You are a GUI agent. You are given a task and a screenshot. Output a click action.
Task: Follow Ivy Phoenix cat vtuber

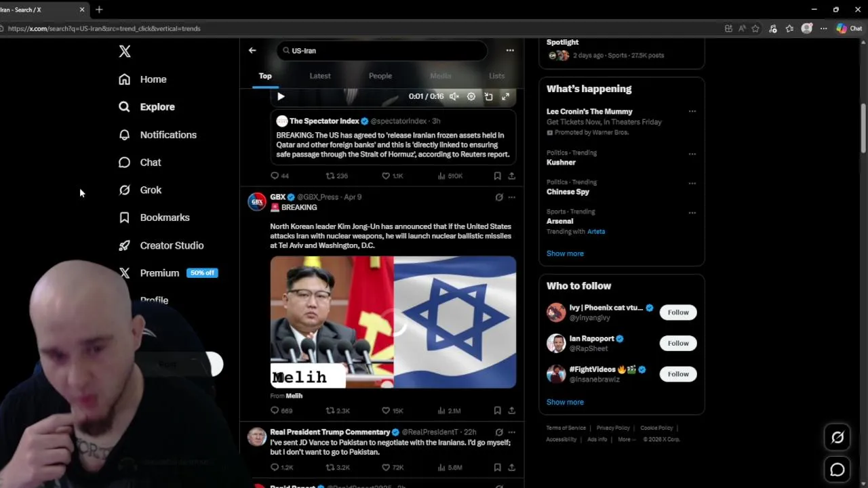[x=678, y=312]
